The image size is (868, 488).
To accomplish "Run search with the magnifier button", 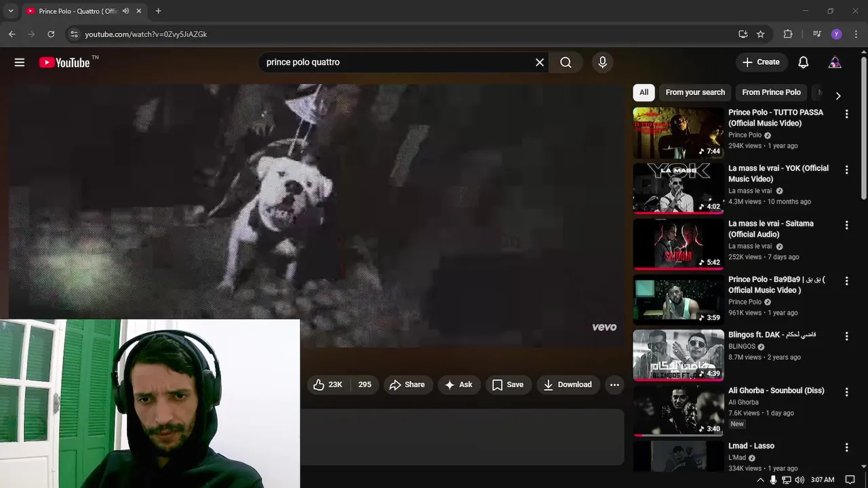I will tap(566, 62).
